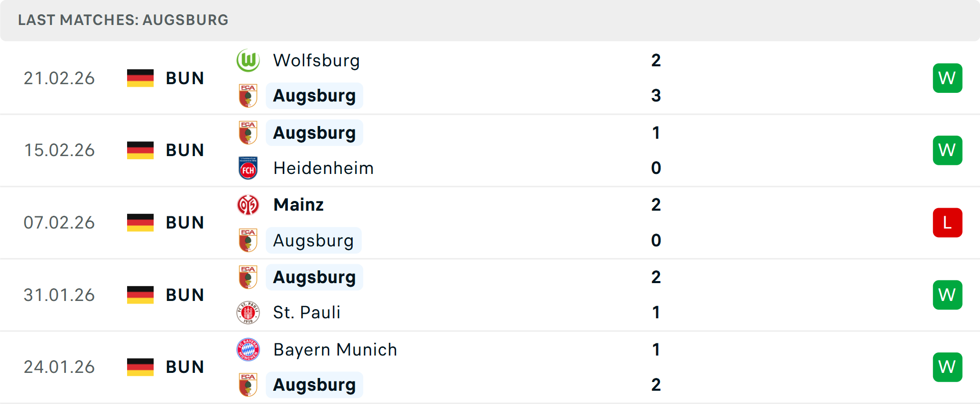980x404 pixels.
Task: Click the St. Pauli club emblem
Action: point(248,312)
